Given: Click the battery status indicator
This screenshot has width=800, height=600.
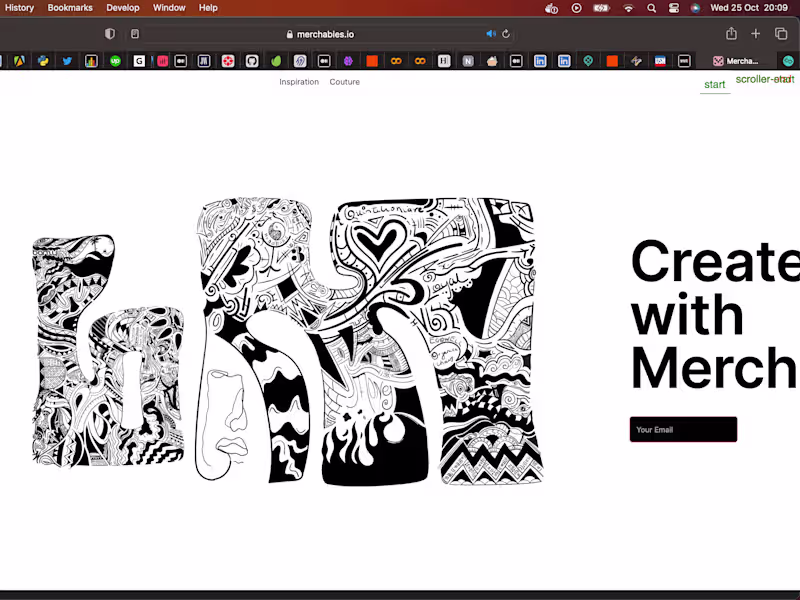Looking at the screenshot, I should click(x=601, y=8).
